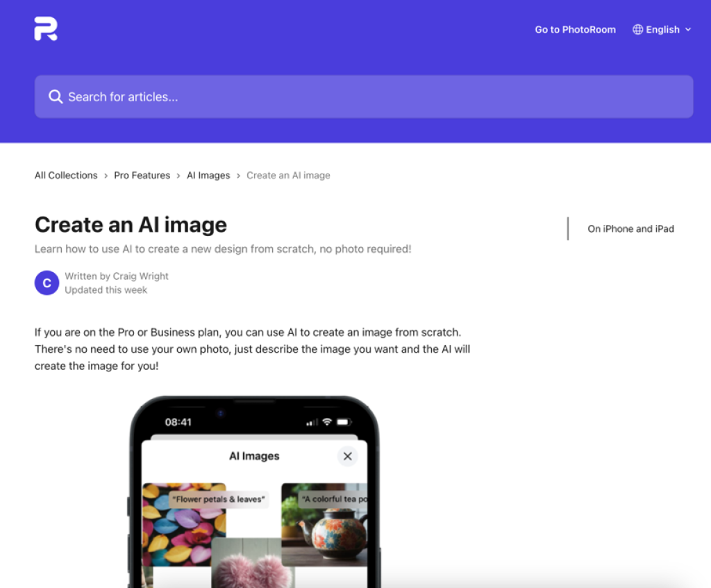Open the All Collections breadcrumb
711x588 pixels.
[x=66, y=176]
